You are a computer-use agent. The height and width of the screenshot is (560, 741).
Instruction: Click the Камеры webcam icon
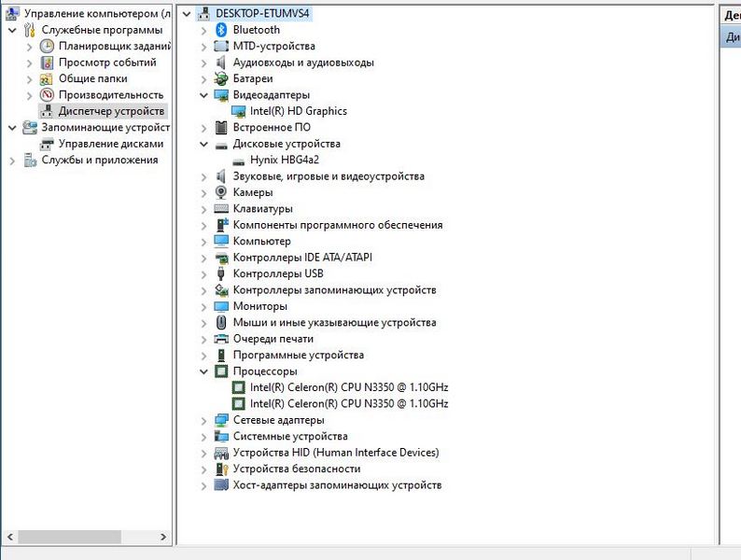(221, 192)
